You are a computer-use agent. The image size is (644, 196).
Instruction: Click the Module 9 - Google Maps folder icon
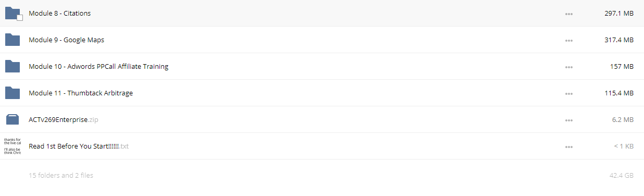pyautogui.click(x=13, y=40)
